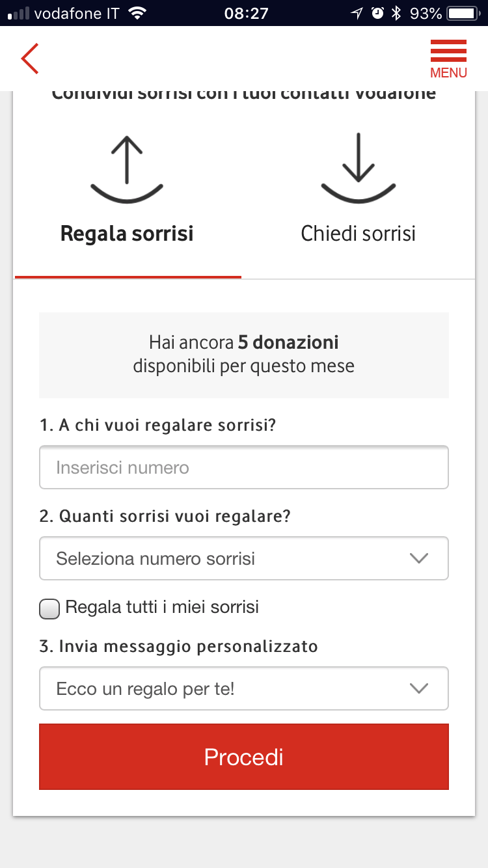This screenshot has height=868, width=488.
Task: Tap the red back arrow
Action: pyautogui.click(x=30, y=59)
